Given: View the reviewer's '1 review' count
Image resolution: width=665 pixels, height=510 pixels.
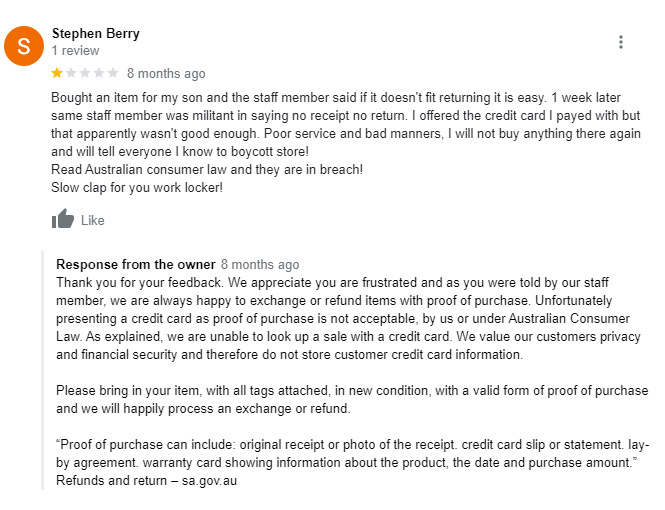Looking at the screenshot, I should [x=75, y=50].
